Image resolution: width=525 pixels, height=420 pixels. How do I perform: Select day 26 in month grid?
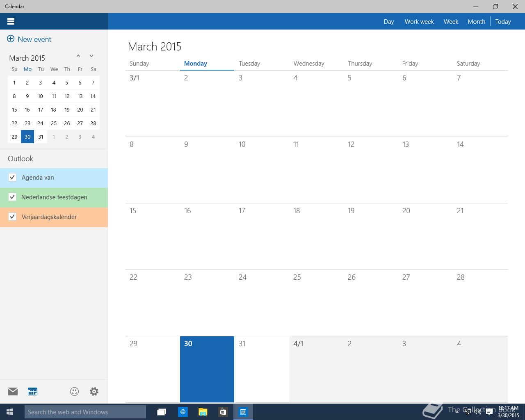click(371, 303)
